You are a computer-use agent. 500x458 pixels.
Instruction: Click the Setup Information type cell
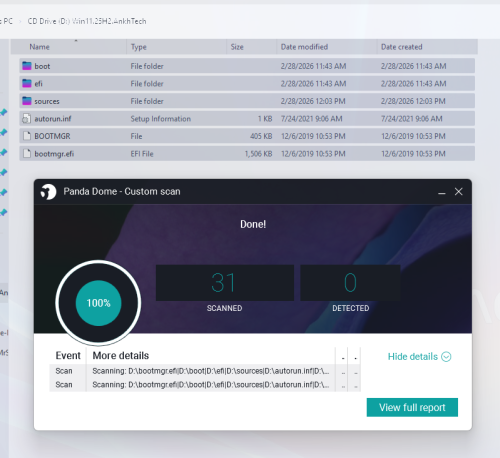point(161,119)
